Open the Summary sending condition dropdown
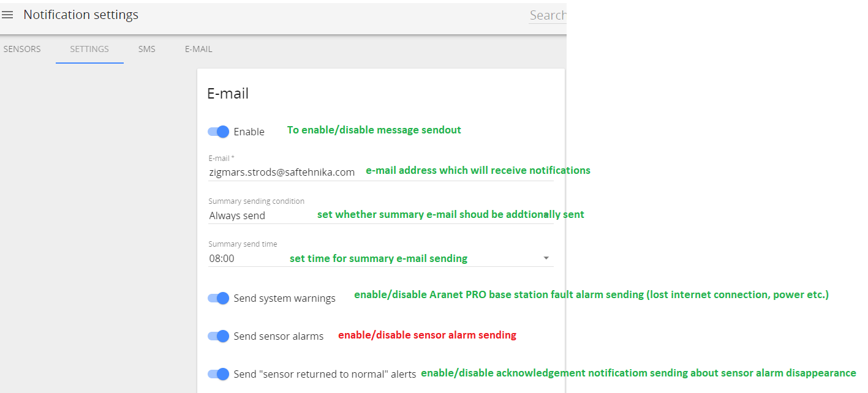This screenshot has height=393, width=868. [x=380, y=215]
